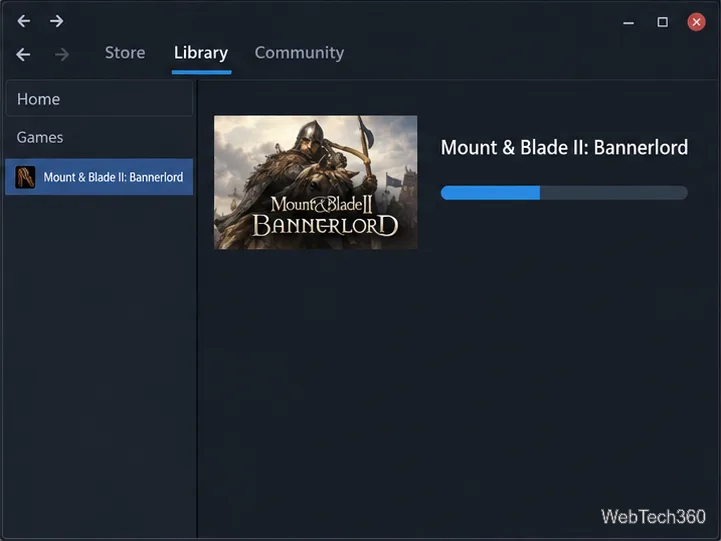Open the Store tab
The image size is (721, 541).
125,52
